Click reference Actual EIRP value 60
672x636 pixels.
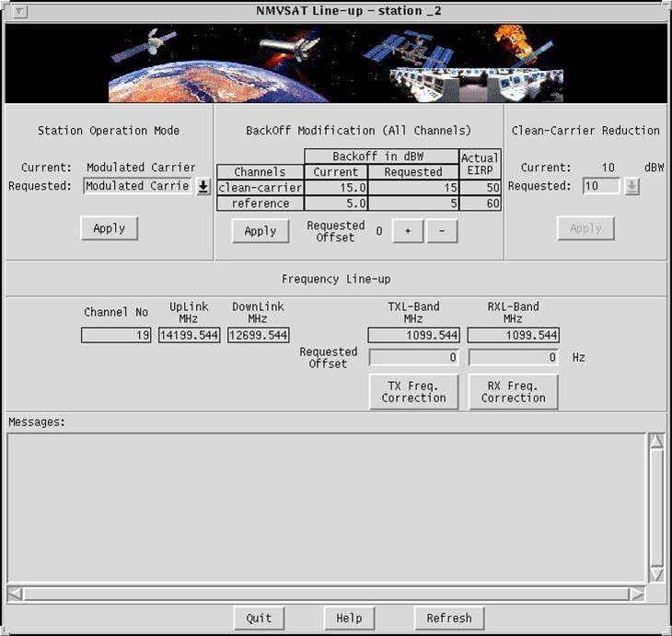(x=480, y=203)
